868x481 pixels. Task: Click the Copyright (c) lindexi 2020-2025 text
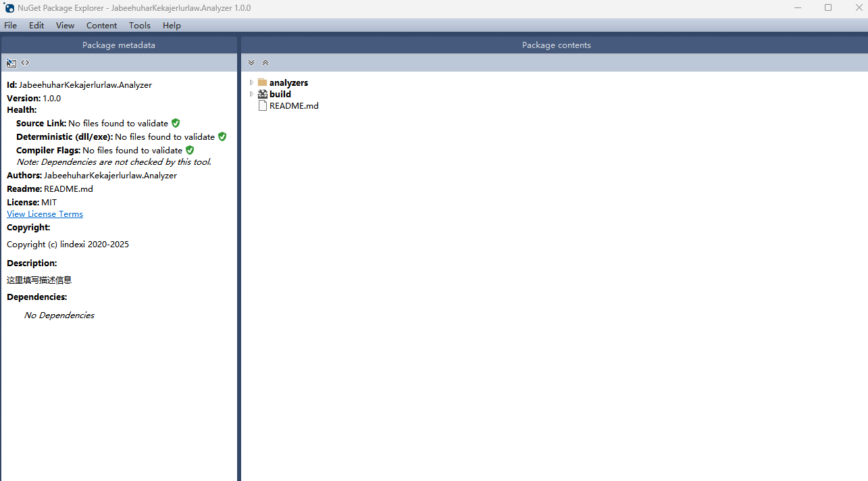(x=68, y=245)
